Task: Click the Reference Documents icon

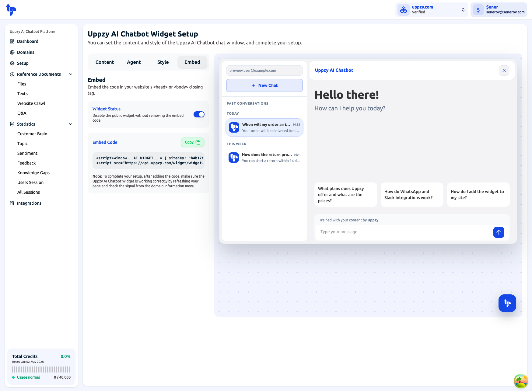Action: coord(12,74)
